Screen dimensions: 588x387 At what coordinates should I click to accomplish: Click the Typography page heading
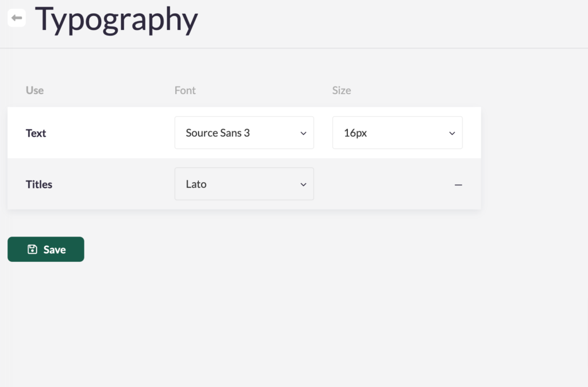pos(117,19)
